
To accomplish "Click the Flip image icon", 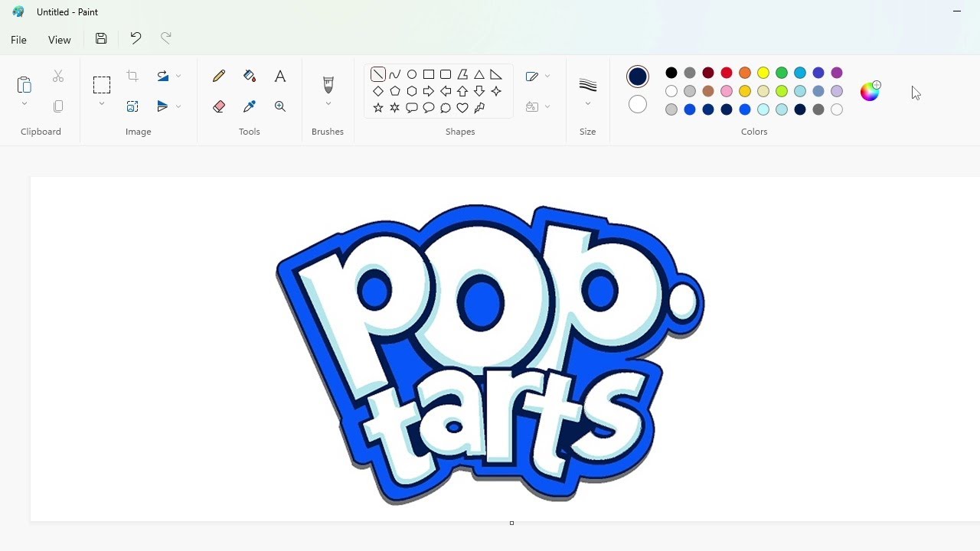I will (162, 106).
